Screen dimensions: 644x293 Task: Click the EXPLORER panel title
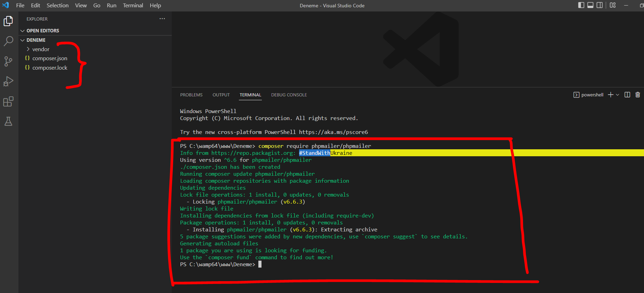37,19
